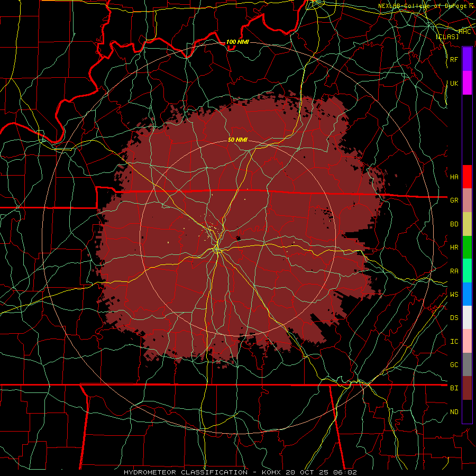The width and height of the screenshot is (476, 476).
Task: Click the GC legend label
Action: click(454, 365)
